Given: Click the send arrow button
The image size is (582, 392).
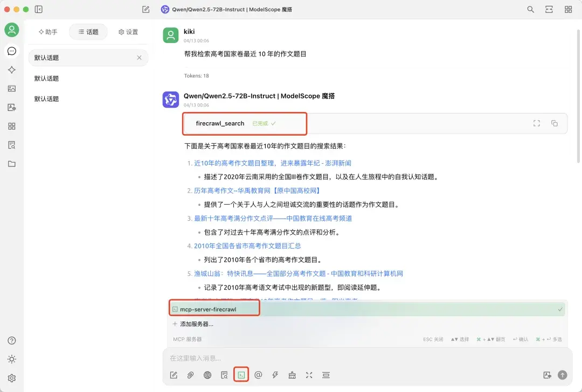Looking at the screenshot, I should pos(562,375).
